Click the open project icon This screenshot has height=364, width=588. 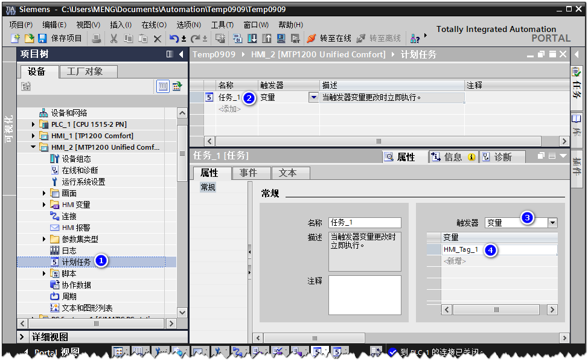click(x=29, y=38)
